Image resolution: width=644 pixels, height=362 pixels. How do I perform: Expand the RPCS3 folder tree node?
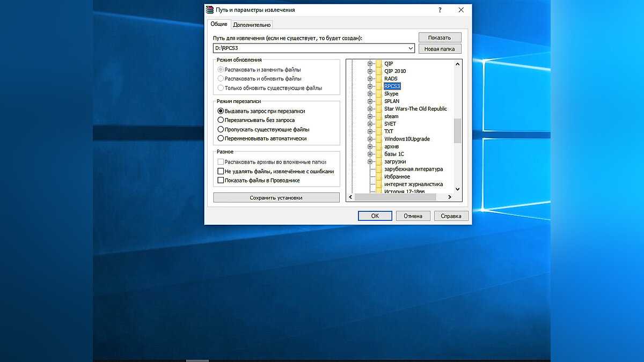370,86
